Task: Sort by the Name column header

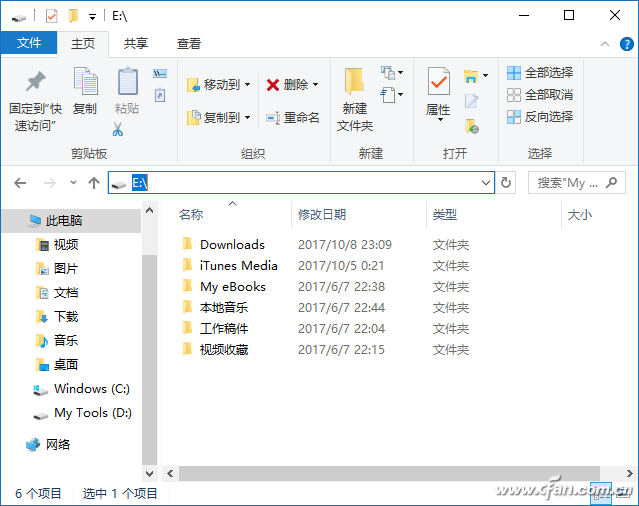Action: [191, 214]
